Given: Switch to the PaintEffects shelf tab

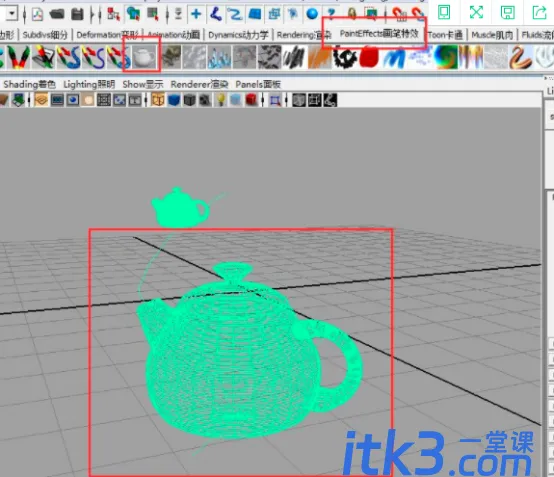Looking at the screenshot, I should click(x=379, y=34).
